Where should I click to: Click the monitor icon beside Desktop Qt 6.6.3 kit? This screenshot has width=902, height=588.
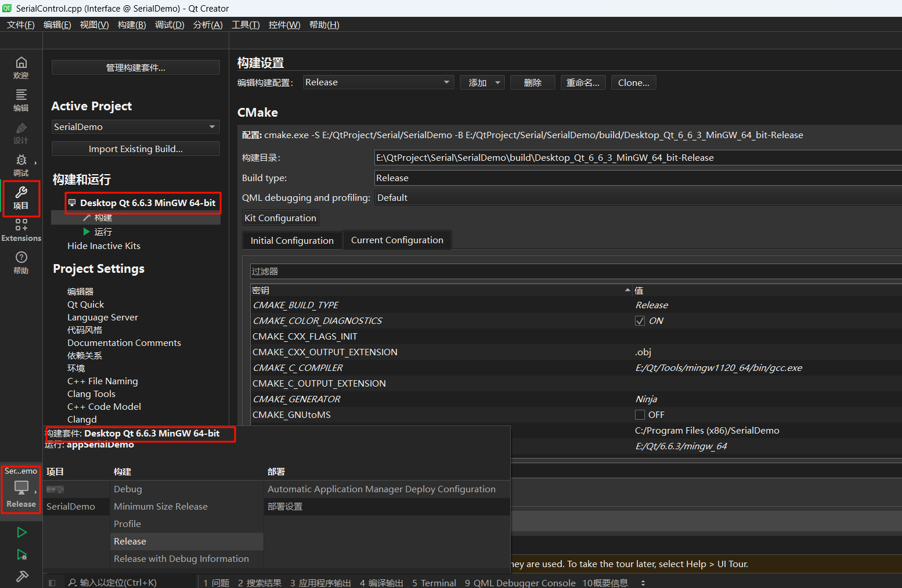(72, 203)
